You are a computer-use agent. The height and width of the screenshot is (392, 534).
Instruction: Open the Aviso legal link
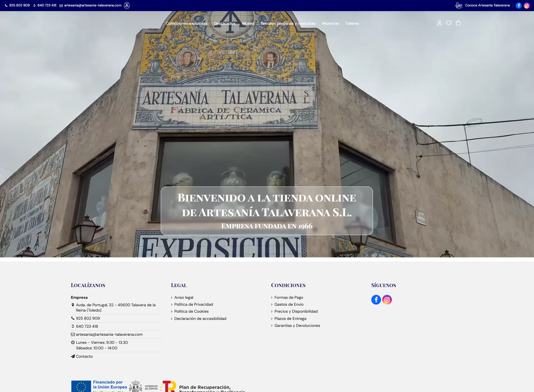[x=184, y=297]
